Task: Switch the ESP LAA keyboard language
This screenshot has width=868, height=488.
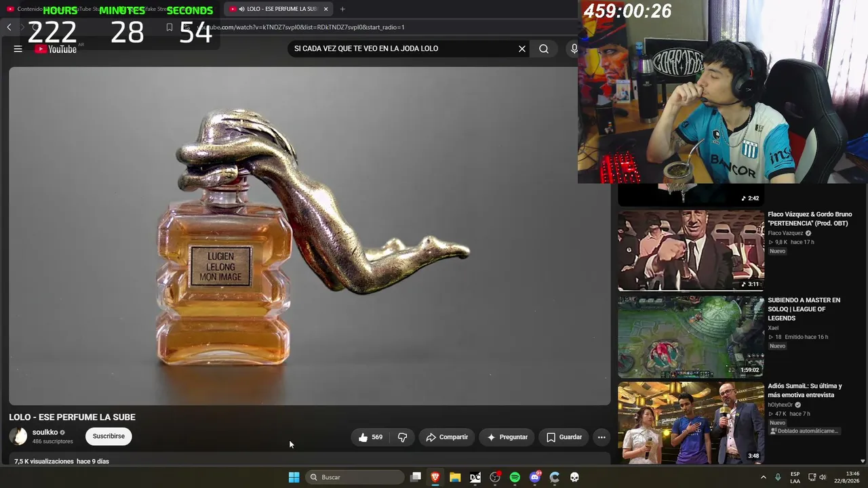Action: (x=795, y=477)
